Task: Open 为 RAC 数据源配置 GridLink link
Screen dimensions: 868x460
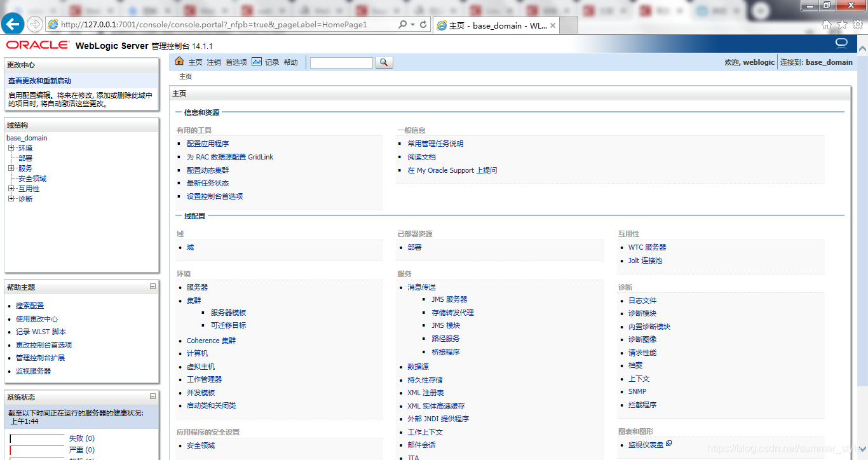Action: 230,157
